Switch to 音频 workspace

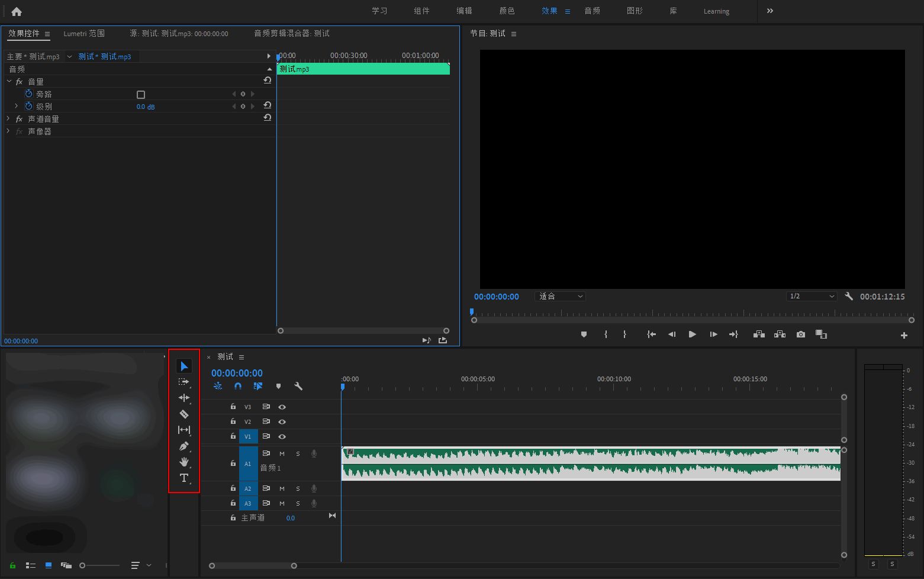tap(592, 11)
